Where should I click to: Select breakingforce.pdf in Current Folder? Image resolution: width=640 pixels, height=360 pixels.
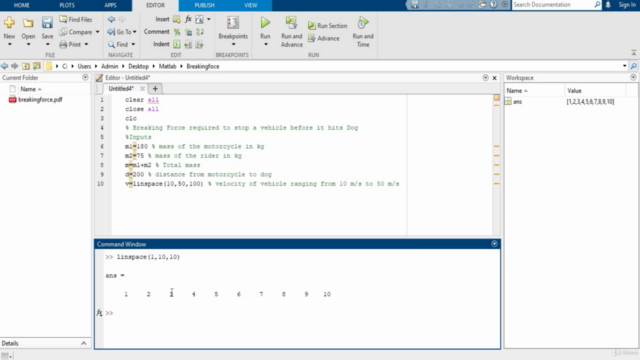[x=40, y=100]
